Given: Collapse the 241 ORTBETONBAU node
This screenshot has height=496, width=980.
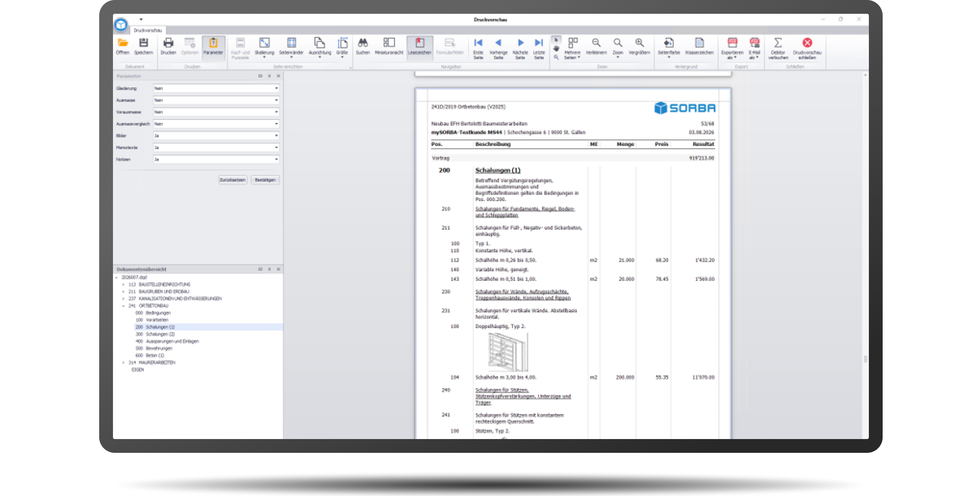Looking at the screenshot, I should [x=124, y=306].
